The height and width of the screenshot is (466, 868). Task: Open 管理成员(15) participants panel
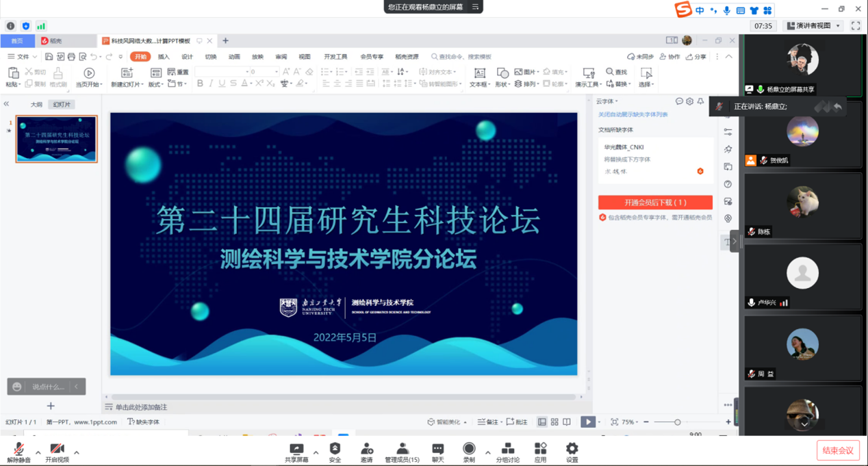402,449
